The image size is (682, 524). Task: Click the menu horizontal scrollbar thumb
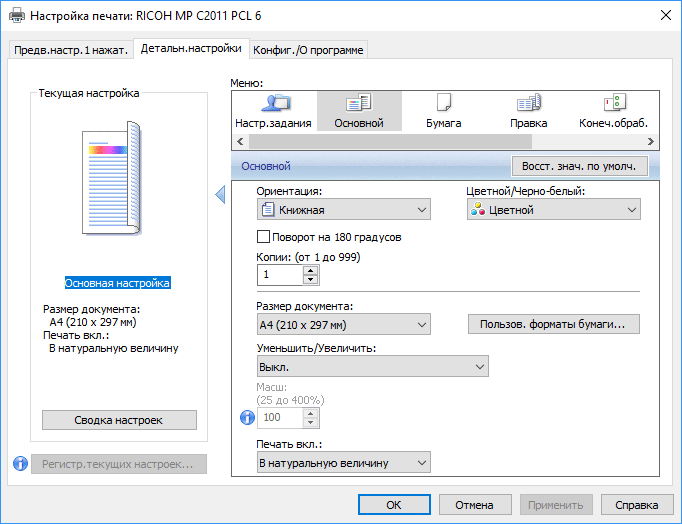point(390,141)
